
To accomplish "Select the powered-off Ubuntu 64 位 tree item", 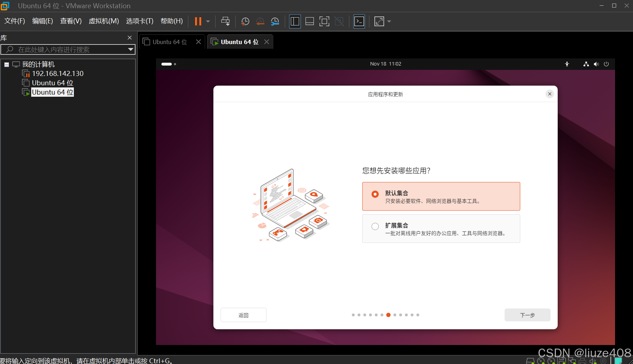I will (53, 83).
